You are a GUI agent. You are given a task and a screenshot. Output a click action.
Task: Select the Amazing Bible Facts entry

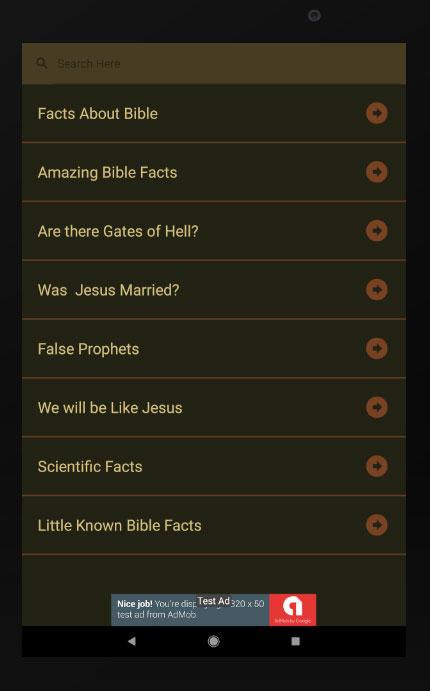coord(214,172)
